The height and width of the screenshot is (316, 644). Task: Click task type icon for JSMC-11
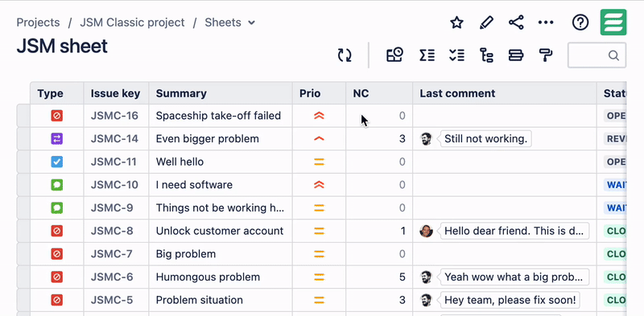tap(56, 162)
